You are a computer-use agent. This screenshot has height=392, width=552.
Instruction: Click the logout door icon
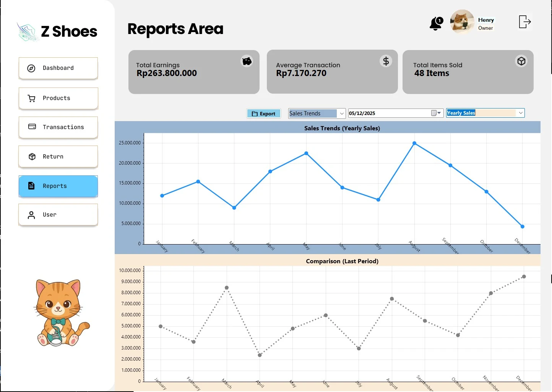click(525, 22)
